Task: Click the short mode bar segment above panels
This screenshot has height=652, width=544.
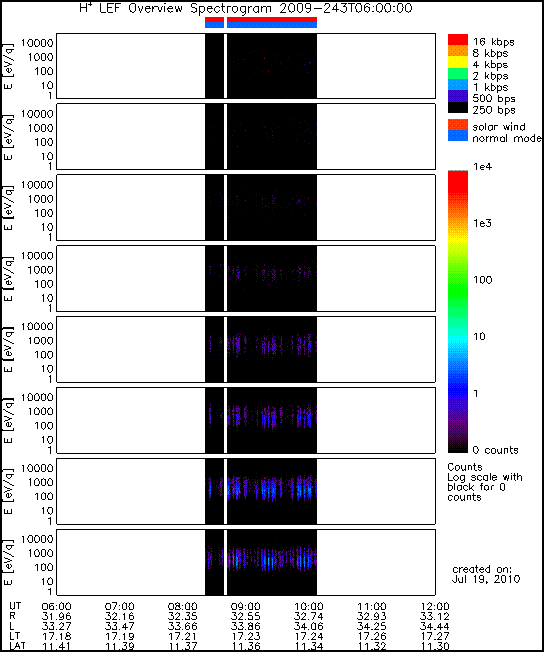Action: point(215,22)
